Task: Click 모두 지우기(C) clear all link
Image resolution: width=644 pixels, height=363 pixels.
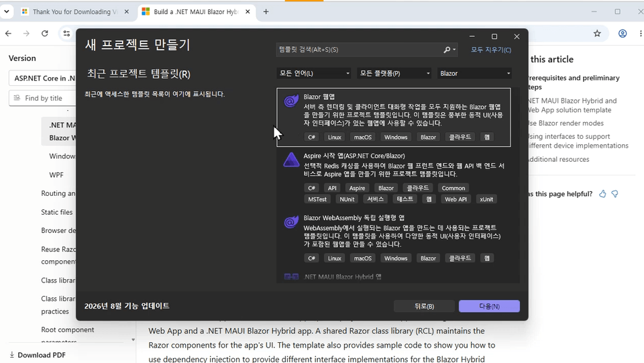Action: point(491,50)
